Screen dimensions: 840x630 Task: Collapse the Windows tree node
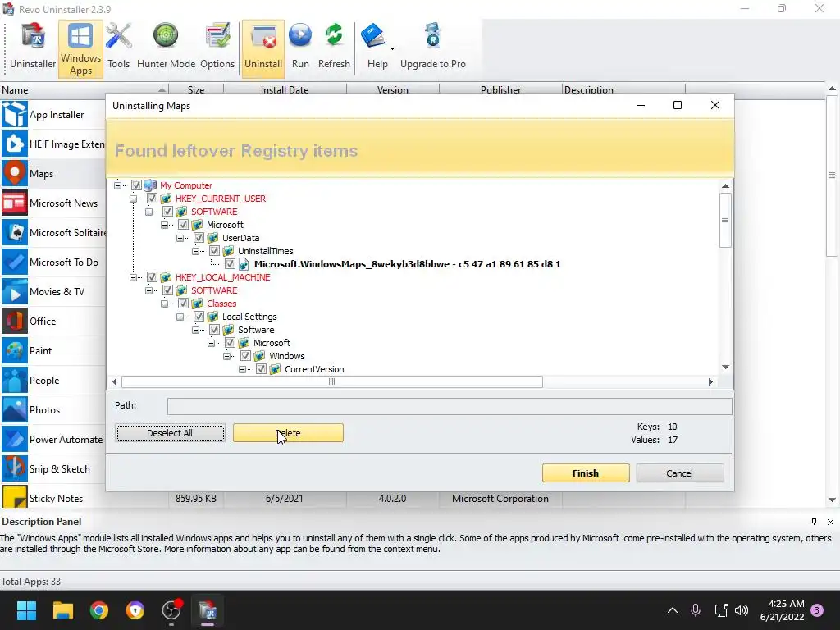[x=226, y=356]
